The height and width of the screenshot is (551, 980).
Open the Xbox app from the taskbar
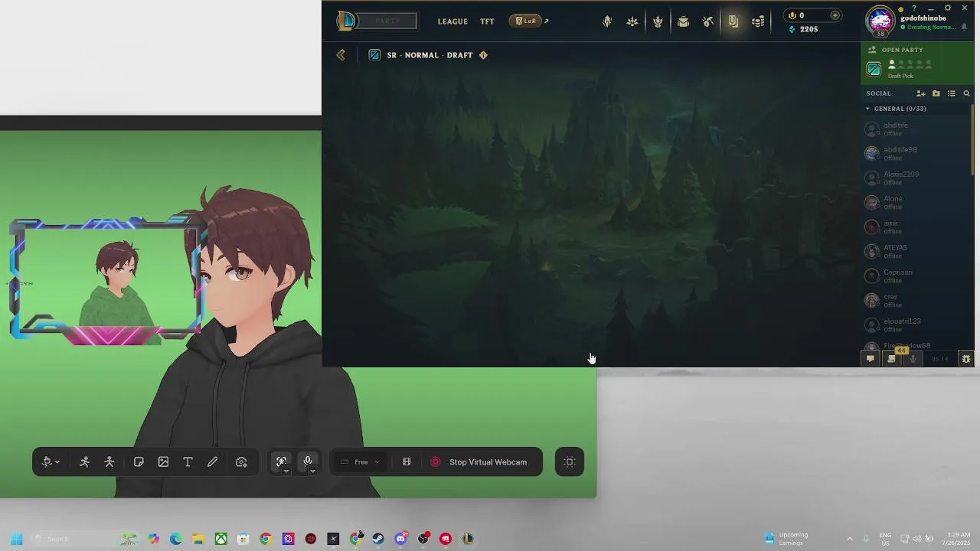tap(220, 539)
